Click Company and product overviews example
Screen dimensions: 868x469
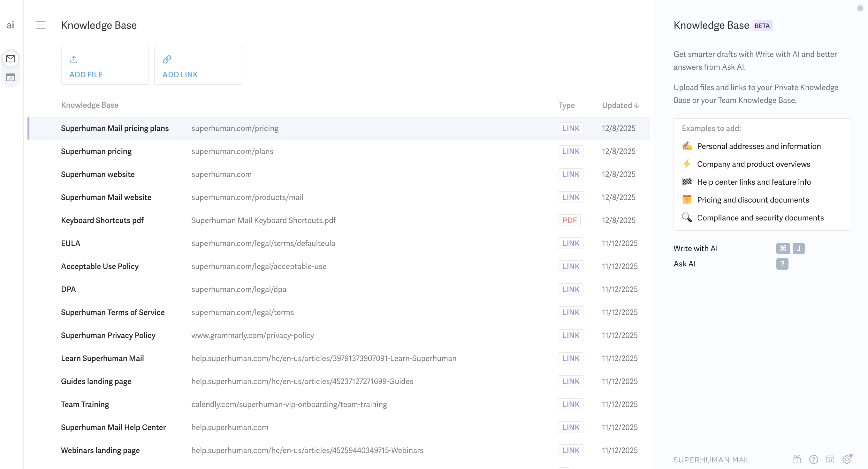[x=753, y=164]
